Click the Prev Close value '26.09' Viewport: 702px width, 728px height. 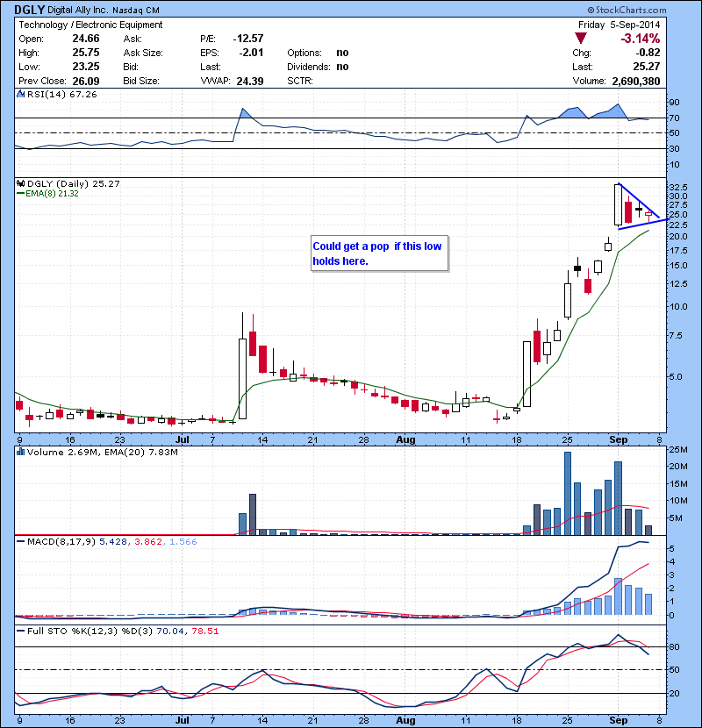(x=86, y=82)
